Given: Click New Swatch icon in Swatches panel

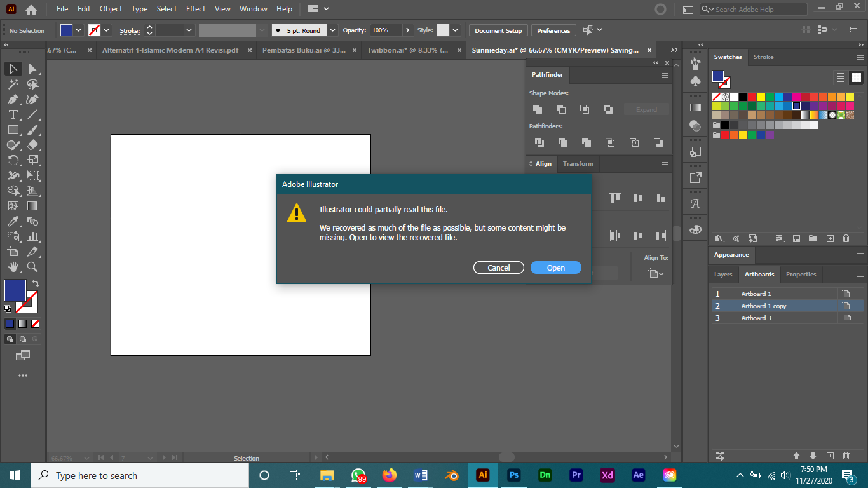Looking at the screenshot, I should coord(830,239).
